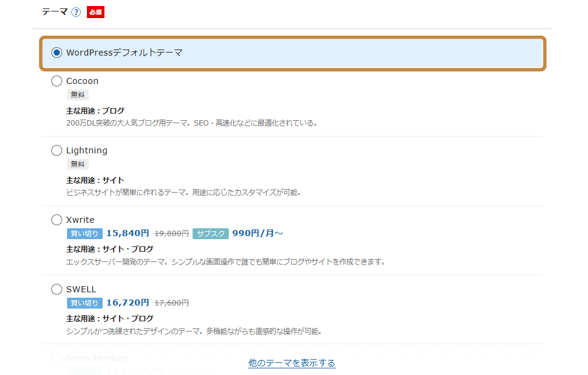Click 主な用途：サイト under Lightning
The height and width of the screenshot is (375, 588).
coord(95,181)
